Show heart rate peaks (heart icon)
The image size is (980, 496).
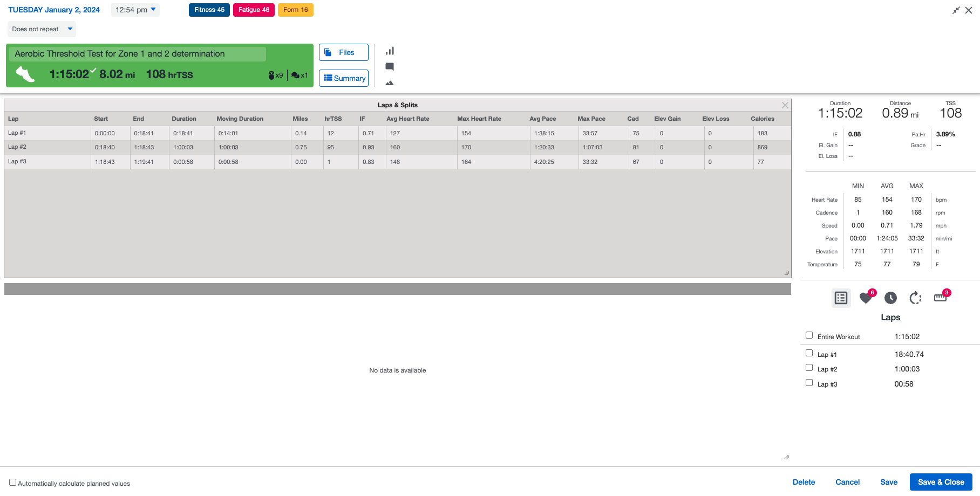tap(866, 298)
